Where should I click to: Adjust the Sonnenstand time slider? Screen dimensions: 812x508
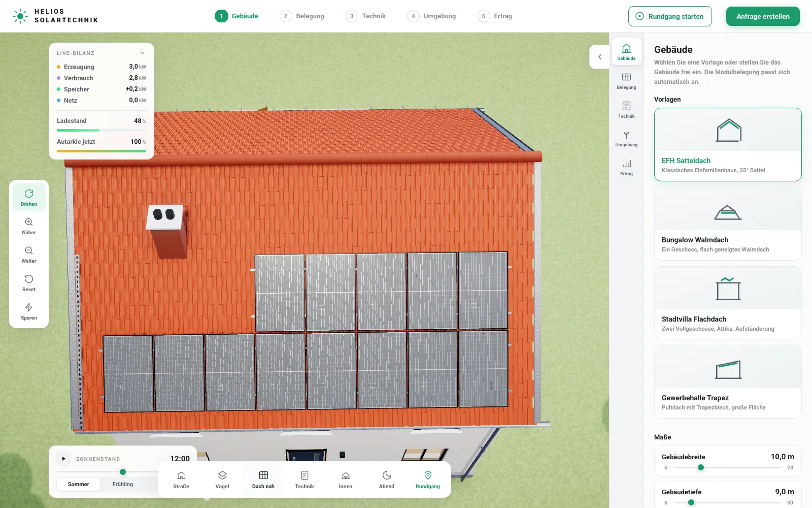[x=123, y=472]
